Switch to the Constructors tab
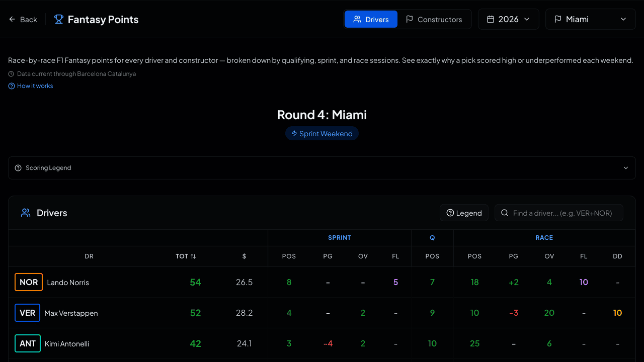The width and height of the screenshot is (644, 362). click(x=434, y=19)
